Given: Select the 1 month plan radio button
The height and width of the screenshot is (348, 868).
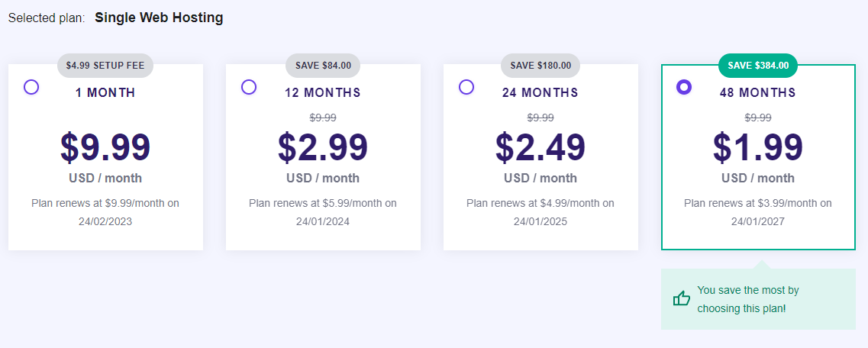Looking at the screenshot, I should (31, 87).
